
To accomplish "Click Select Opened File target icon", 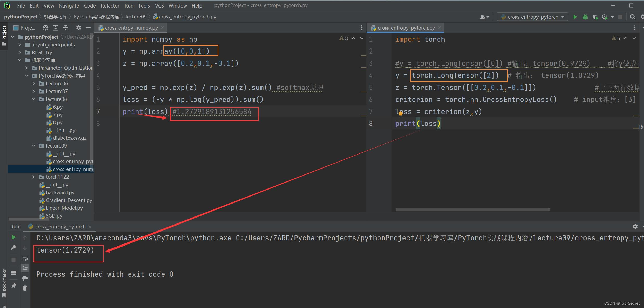I will pos(45,28).
